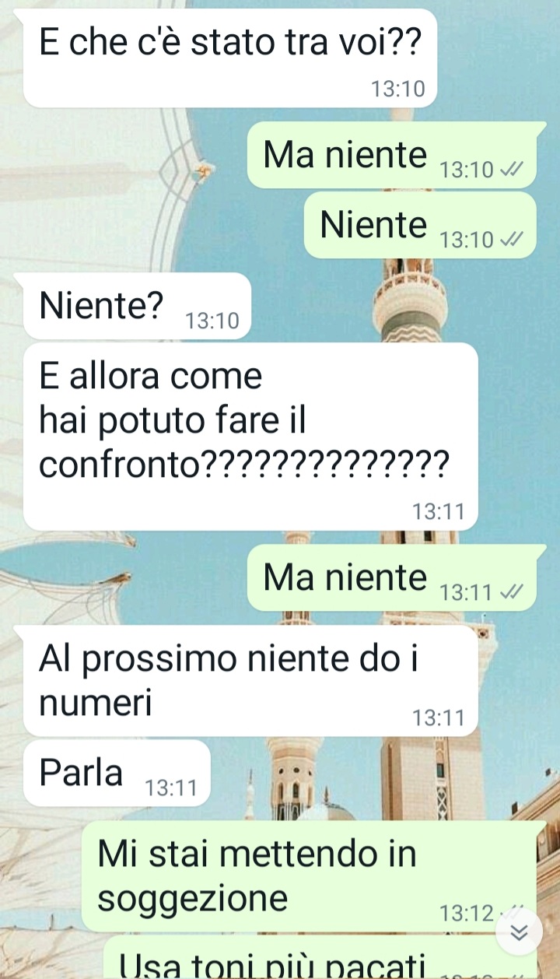
Task: Tap the 13:10 timestamp next to 'Niente?'
Action: point(212,321)
